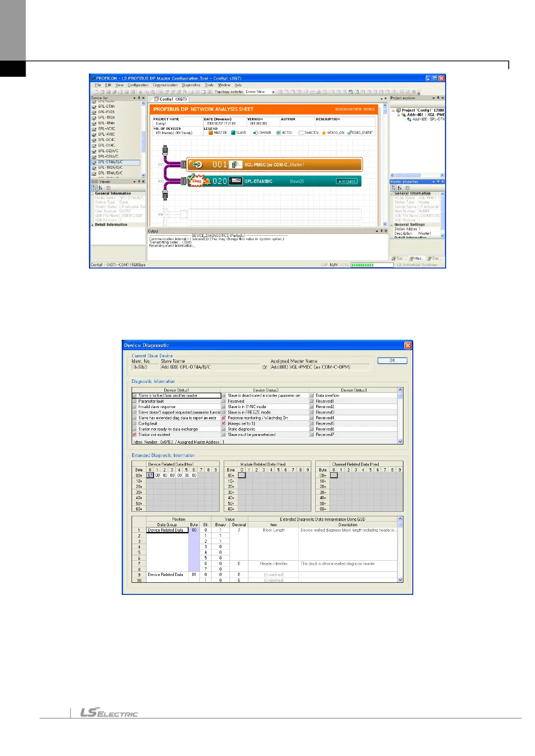The image size is (535, 756).
Task: Close the Device list panel
Action: click(143, 98)
